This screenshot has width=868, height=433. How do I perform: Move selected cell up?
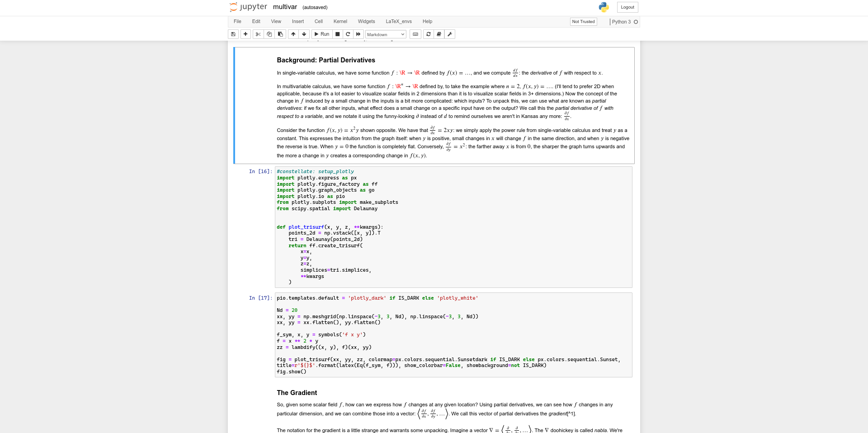point(293,34)
